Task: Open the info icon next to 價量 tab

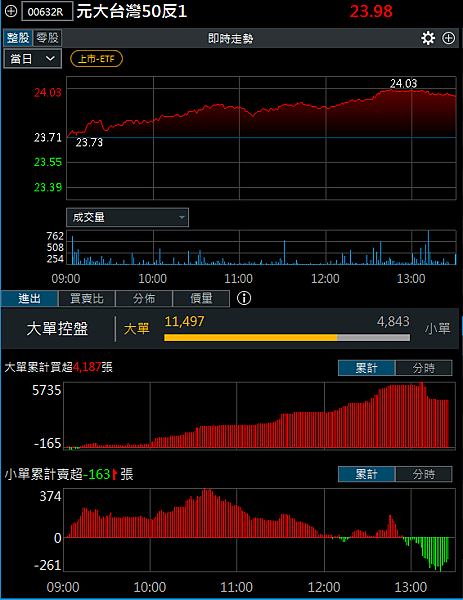Action: coord(244,298)
